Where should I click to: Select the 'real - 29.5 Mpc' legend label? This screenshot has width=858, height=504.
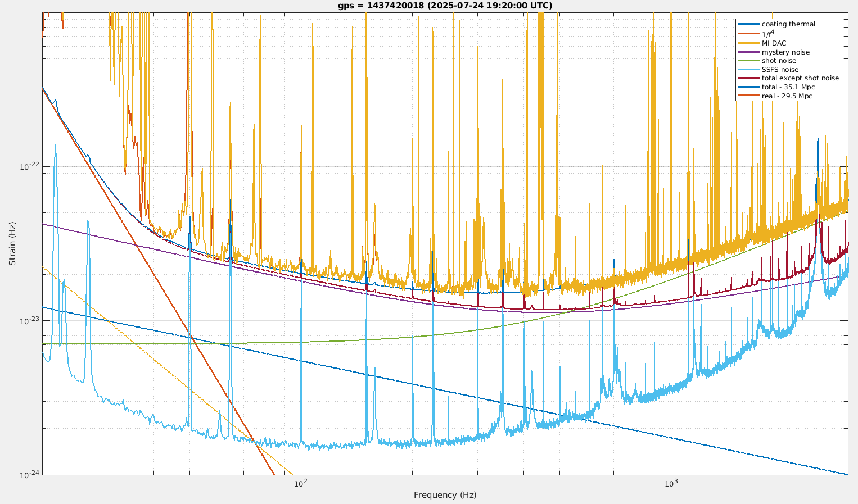coord(787,96)
